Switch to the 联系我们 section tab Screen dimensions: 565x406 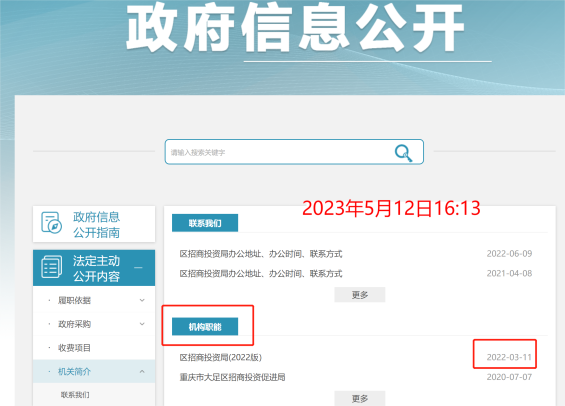[x=205, y=223]
